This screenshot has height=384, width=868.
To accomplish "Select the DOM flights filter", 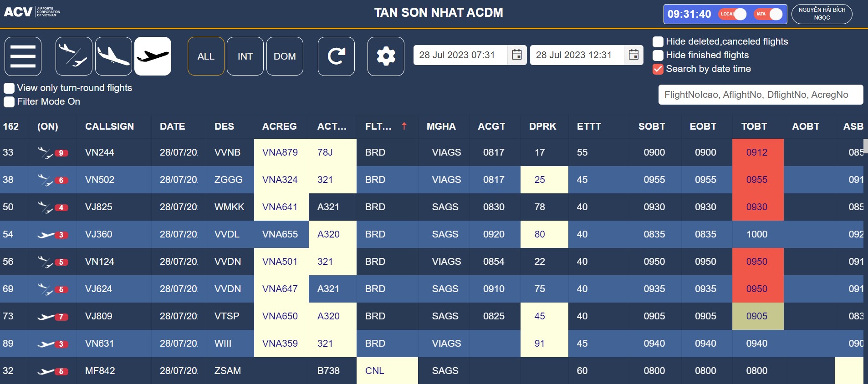I will (285, 56).
